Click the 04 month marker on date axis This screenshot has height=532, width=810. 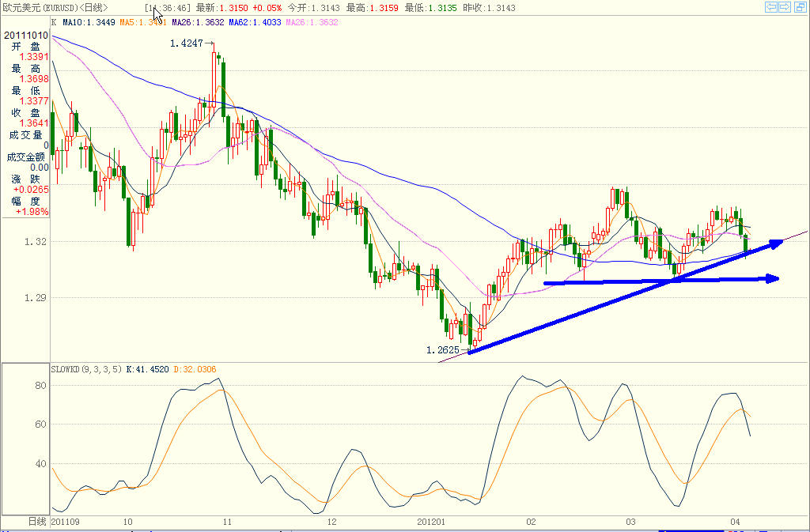tap(735, 522)
